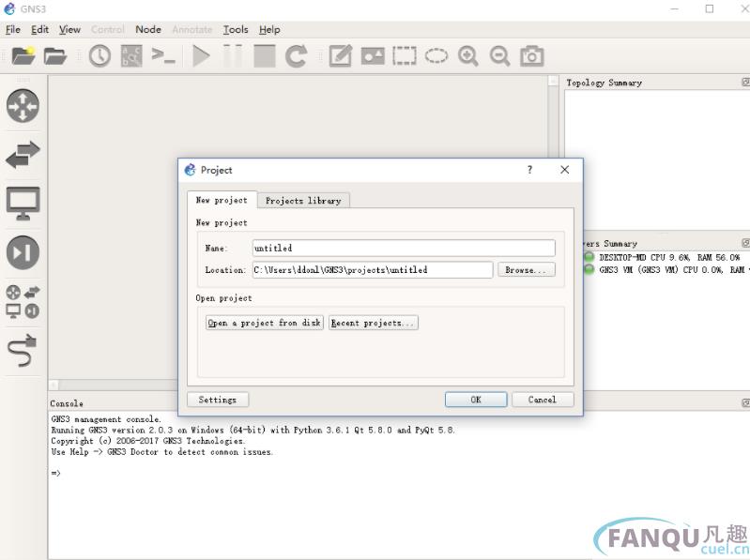Select the Add a note icon
The width and height of the screenshot is (750, 560).
click(x=341, y=56)
